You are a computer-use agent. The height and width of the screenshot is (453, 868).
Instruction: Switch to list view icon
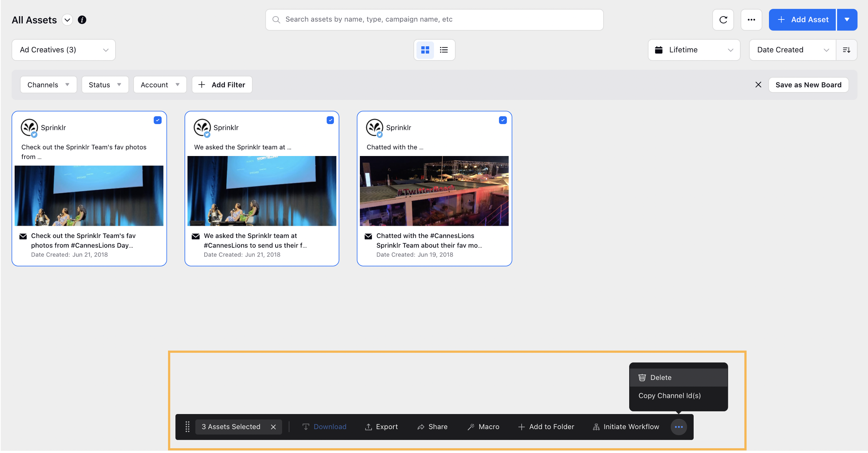pos(444,50)
